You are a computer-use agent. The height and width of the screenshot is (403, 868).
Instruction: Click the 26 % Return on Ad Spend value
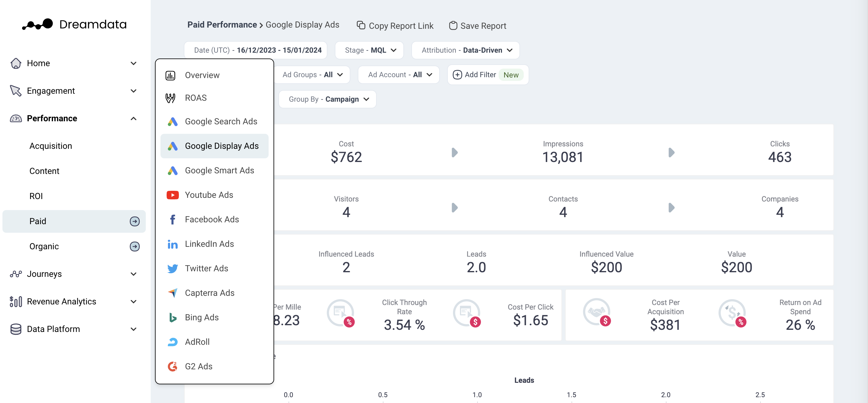pyautogui.click(x=800, y=325)
